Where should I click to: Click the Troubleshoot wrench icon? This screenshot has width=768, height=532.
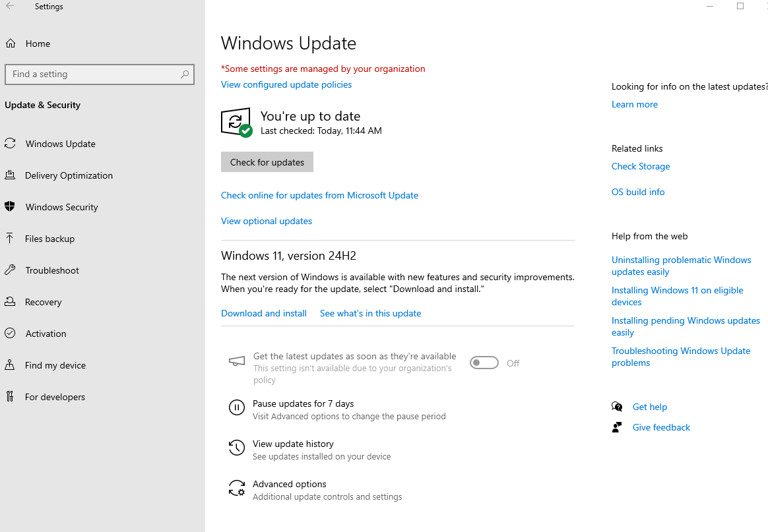pyautogui.click(x=10, y=270)
